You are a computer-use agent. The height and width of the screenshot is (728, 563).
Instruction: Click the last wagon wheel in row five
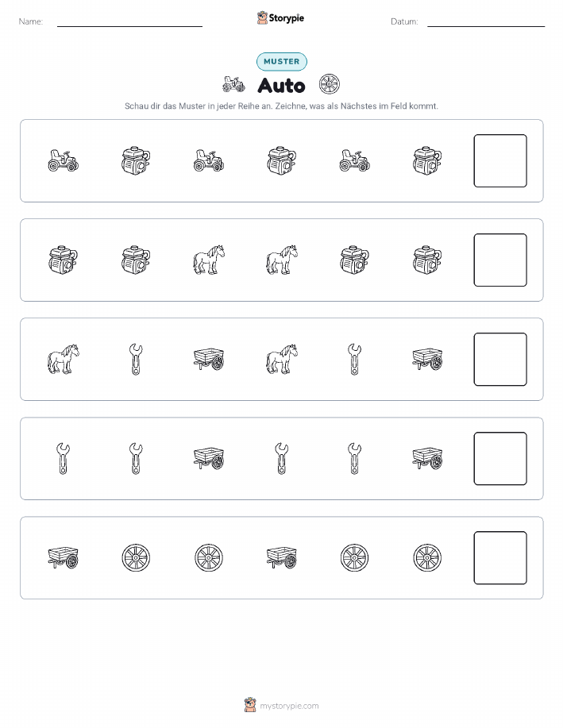coord(427,557)
